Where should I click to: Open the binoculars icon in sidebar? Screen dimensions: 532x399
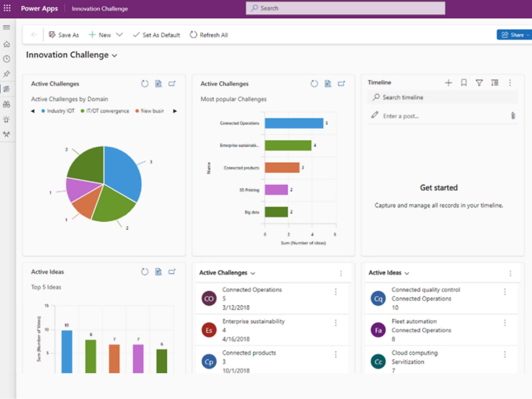coord(7,104)
